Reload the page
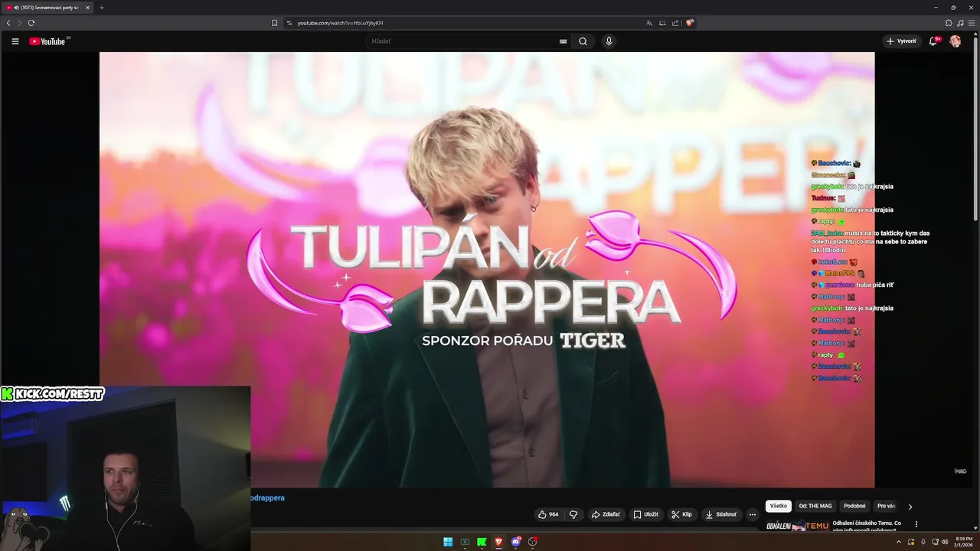This screenshot has height=551, width=980. pos(31,23)
